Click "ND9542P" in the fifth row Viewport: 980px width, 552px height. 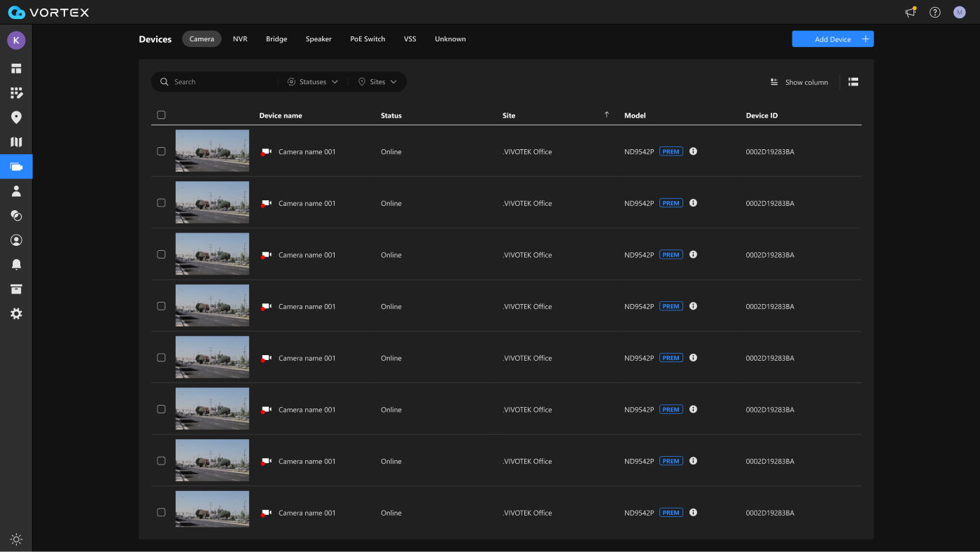[x=639, y=358]
